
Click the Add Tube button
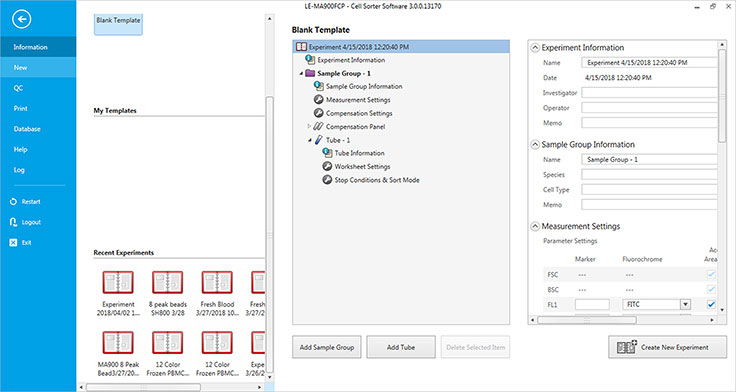pos(401,347)
